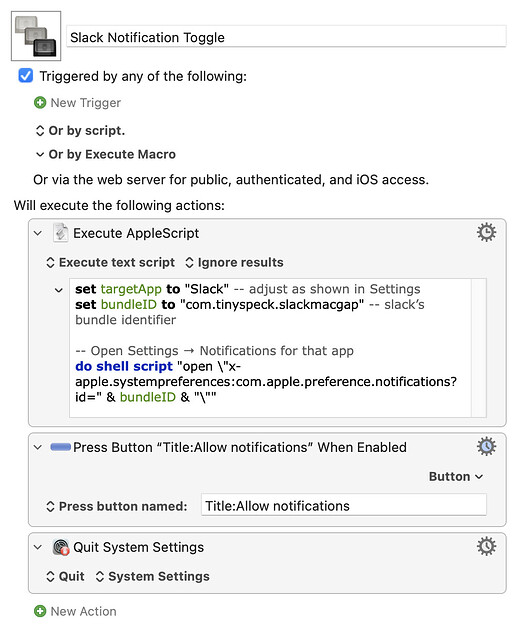Change the 'Press button named' popup
The image size is (517, 628).
click(117, 506)
